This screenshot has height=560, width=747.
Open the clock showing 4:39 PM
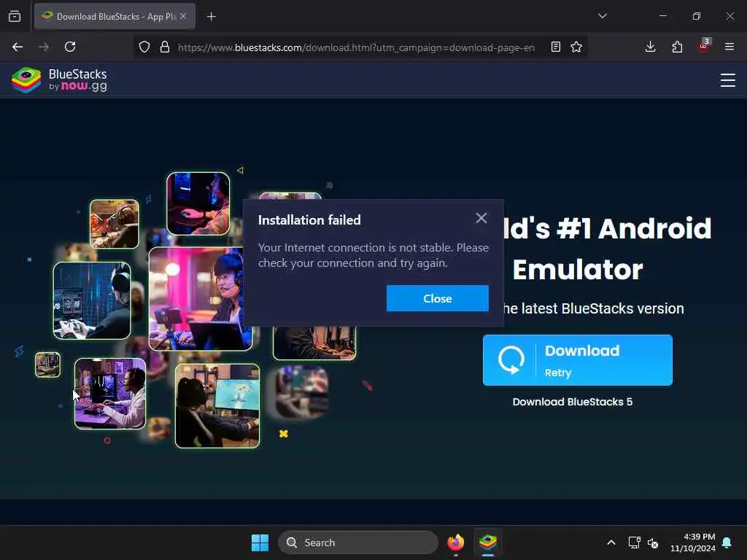coord(693,542)
